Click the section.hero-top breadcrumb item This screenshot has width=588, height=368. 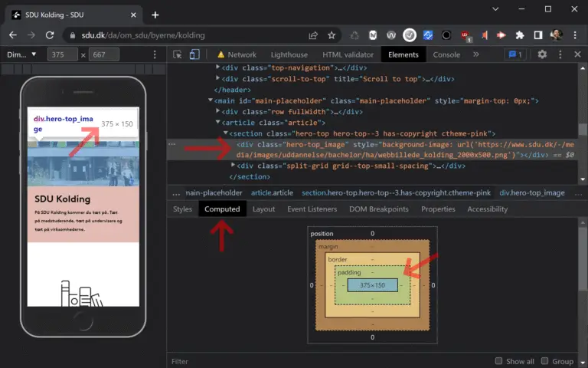click(x=396, y=193)
